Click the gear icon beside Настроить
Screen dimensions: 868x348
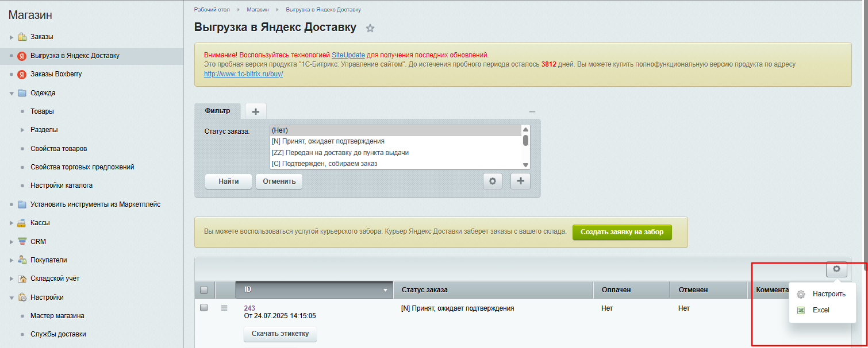click(x=801, y=294)
